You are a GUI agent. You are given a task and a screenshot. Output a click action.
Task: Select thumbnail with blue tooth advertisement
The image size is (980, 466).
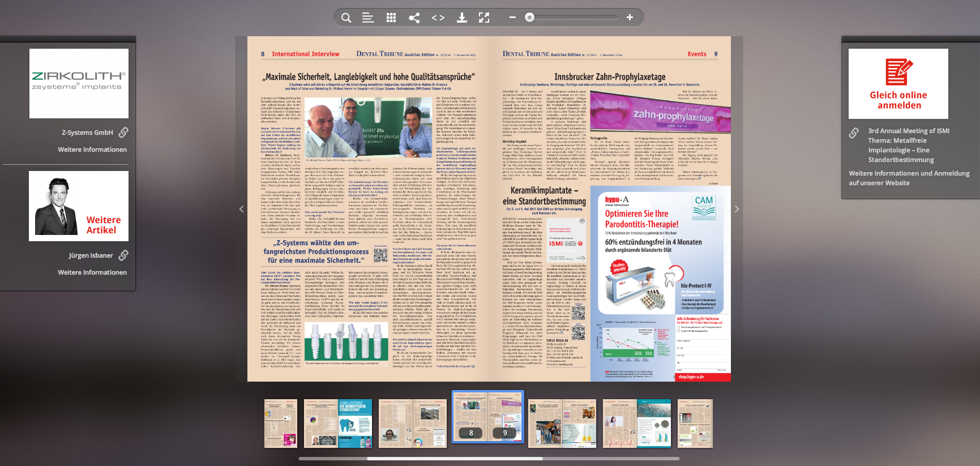click(338, 424)
